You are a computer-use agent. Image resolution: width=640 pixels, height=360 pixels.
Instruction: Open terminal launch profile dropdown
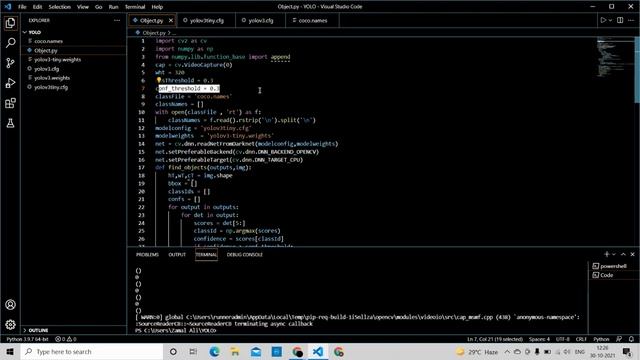click(613, 254)
